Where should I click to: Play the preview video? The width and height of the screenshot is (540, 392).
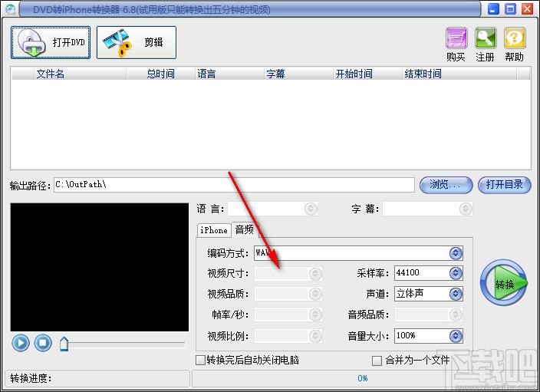click(21, 343)
